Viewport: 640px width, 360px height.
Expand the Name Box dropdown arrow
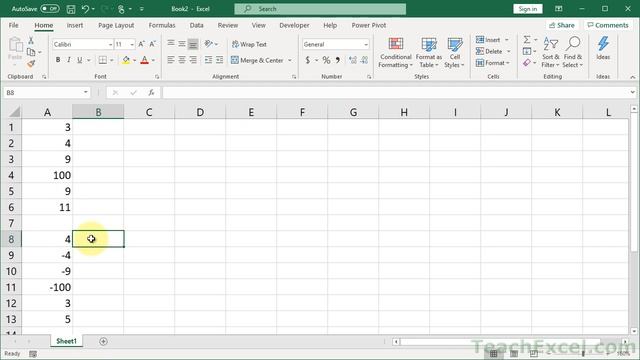[x=86, y=92]
